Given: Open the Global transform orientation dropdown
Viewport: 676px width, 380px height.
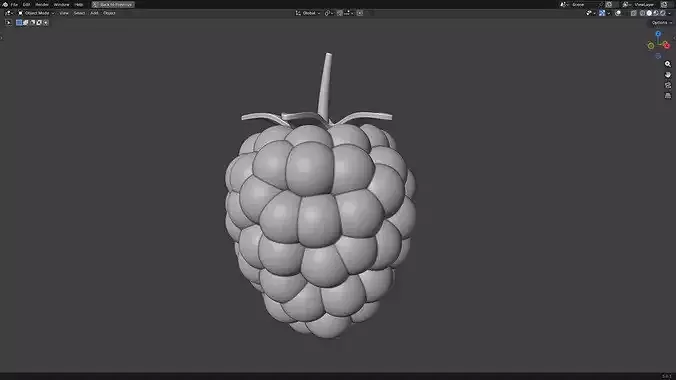Looking at the screenshot, I should [308, 13].
